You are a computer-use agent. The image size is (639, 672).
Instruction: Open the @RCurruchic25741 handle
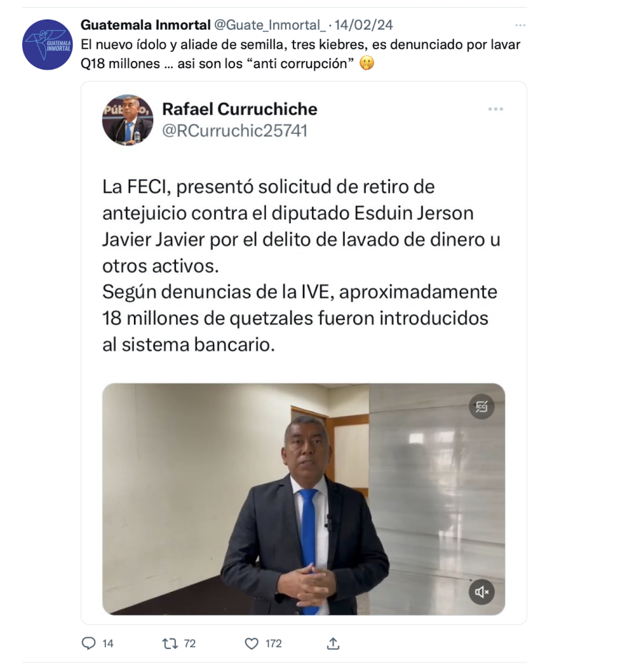click(234, 131)
